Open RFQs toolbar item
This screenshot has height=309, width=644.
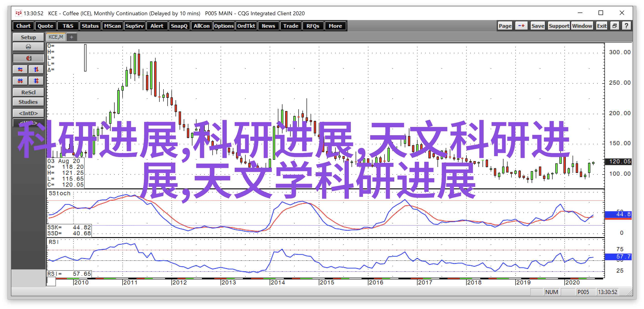pyautogui.click(x=313, y=26)
